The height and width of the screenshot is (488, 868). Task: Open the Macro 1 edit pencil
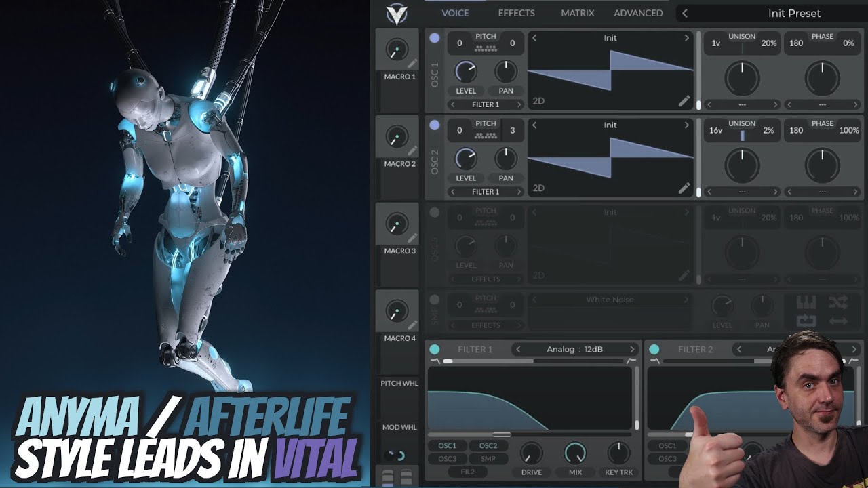click(x=412, y=64)
